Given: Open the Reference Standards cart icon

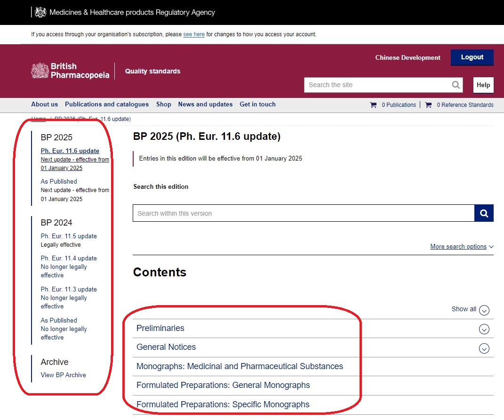Looking at the screenshot, I should 428,105.
